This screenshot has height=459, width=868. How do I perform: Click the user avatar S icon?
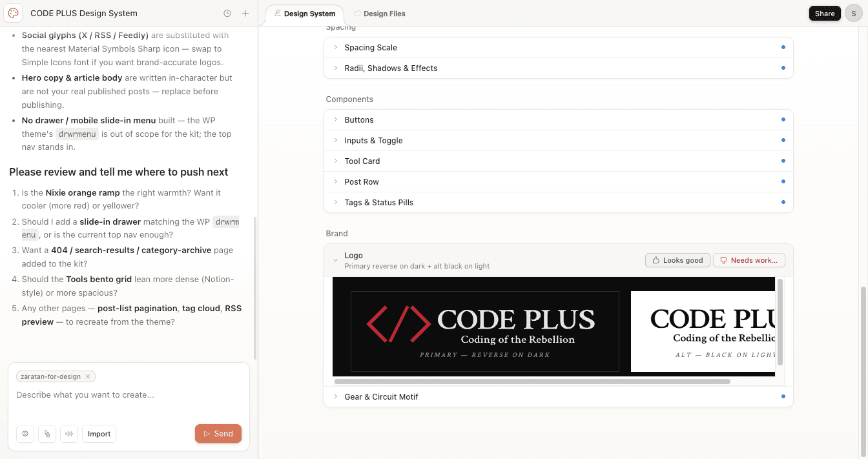tap(854, 14)
